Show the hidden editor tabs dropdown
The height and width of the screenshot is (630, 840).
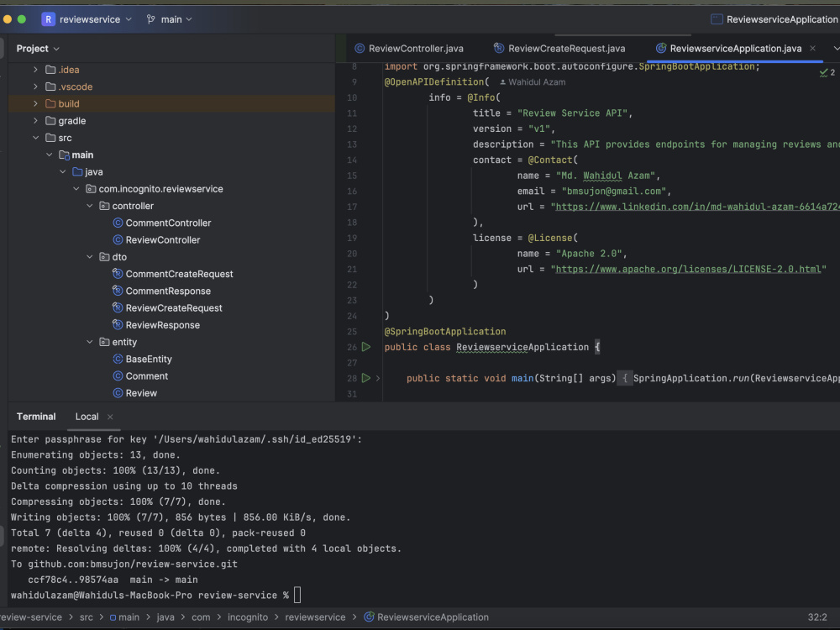click(x=836, y=48)
